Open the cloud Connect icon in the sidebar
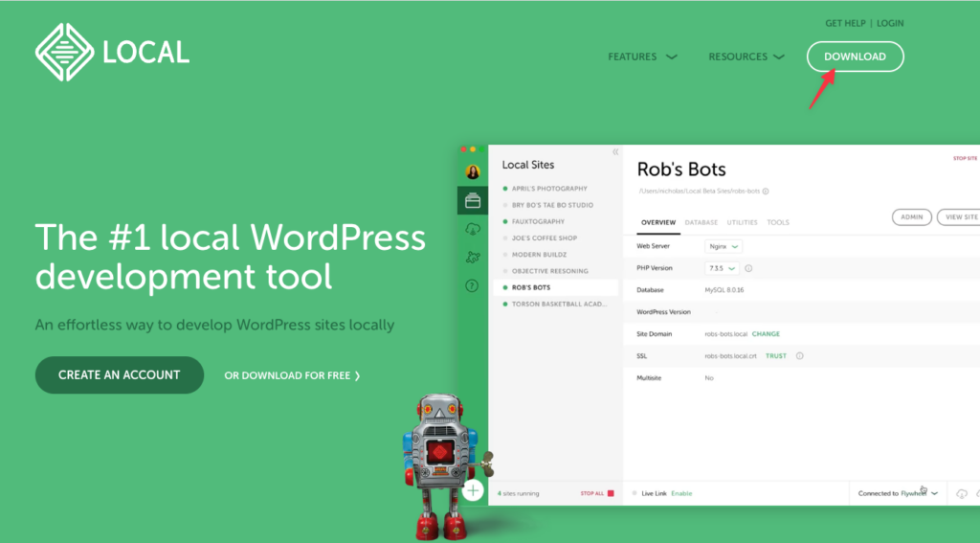The width and height of the screenshot is (980, 543). [x=473, y=229]
